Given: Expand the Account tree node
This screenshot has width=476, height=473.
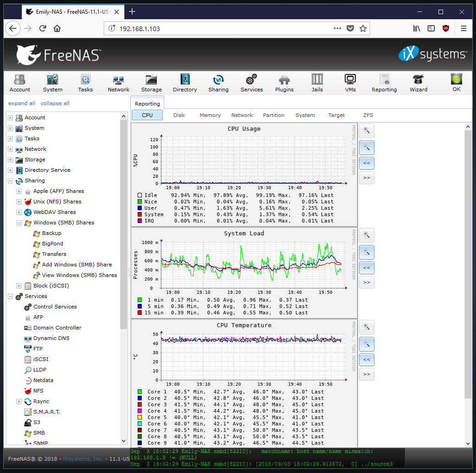Looking at the screenshot, I should [x=11, y=118].
